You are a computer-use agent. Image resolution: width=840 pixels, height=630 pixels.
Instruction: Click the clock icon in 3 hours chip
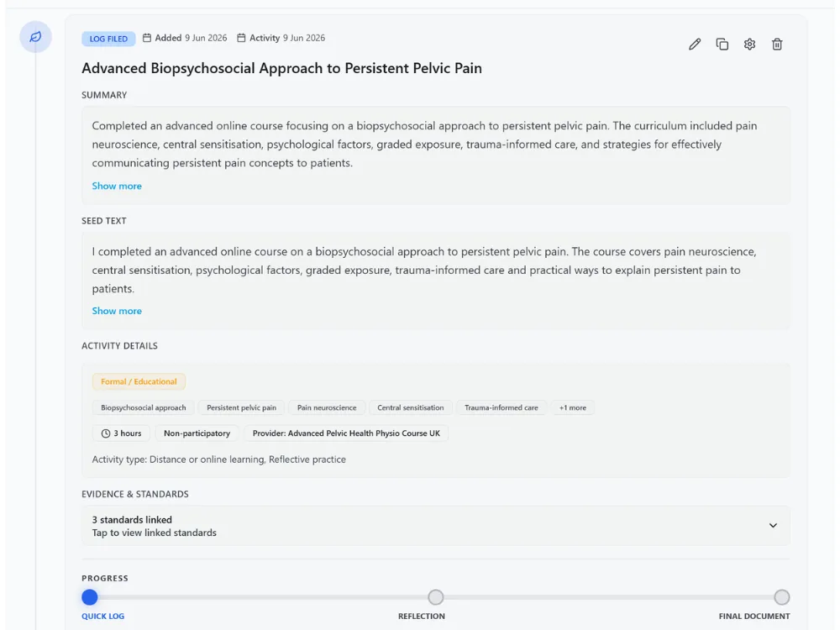106,433
